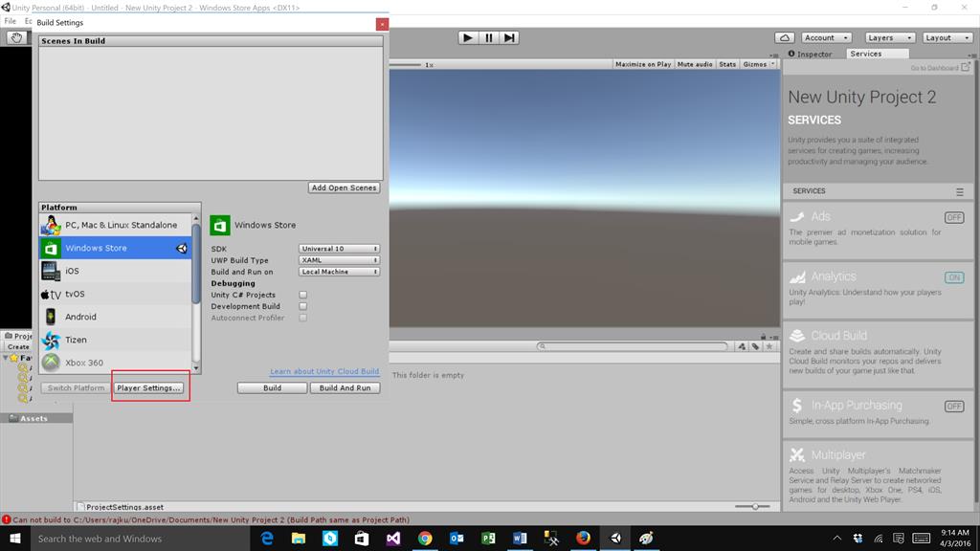The image size is (980, 551).
Task: Open the Cloud services icon button
Action: [x=785, y=37]
